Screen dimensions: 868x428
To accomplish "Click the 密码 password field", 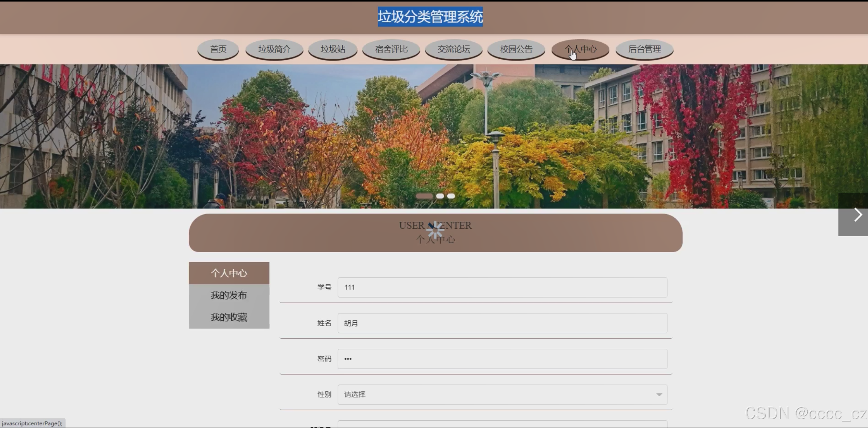I will click(x=502, y=359).
